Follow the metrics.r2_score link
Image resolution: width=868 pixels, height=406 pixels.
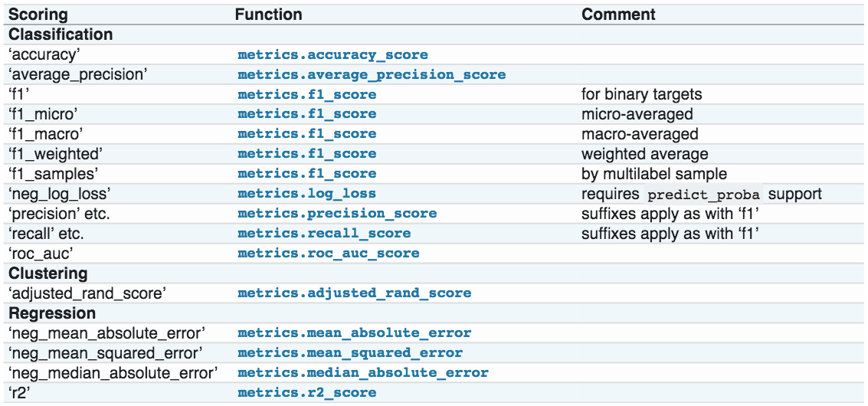[306, 393]
